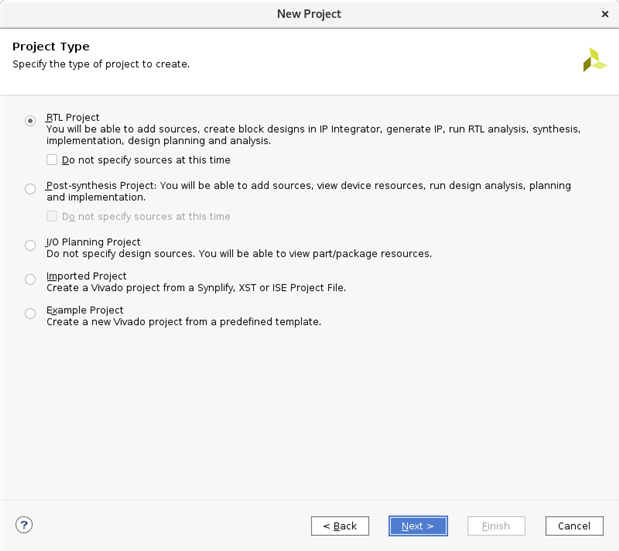Click 'Specify the type of project to create.' text
Screen dimensions: 619x551
pyautogui.click(x=101, y=64)
